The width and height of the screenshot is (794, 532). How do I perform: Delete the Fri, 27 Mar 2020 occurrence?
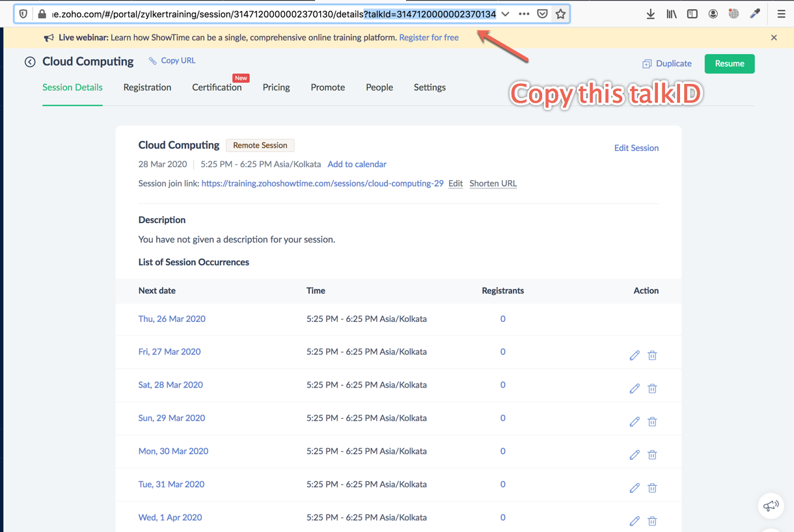[x=652, y=355]
